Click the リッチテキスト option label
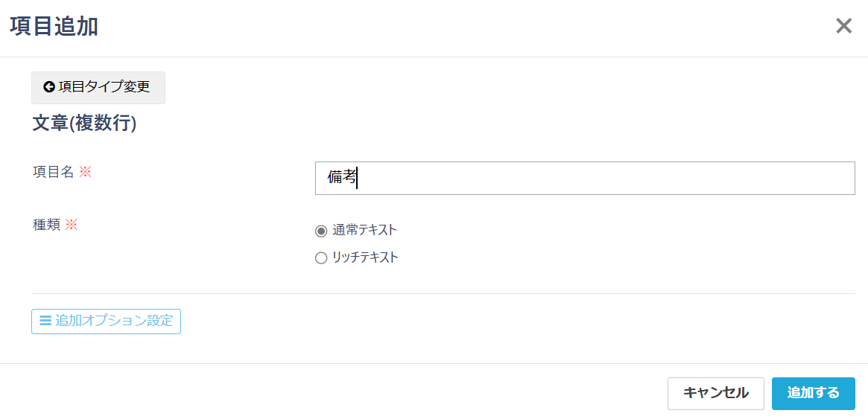Screen dimensions: 868x419 click(365, 258)
